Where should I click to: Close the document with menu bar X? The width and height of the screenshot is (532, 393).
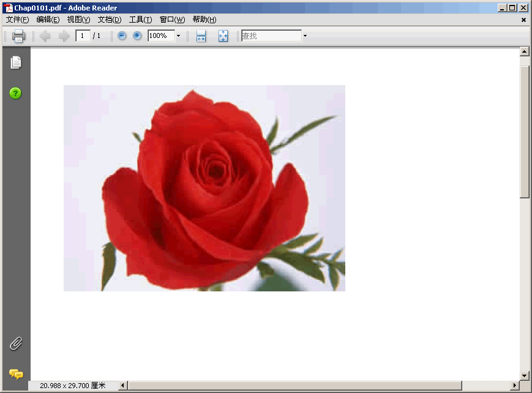523,20
